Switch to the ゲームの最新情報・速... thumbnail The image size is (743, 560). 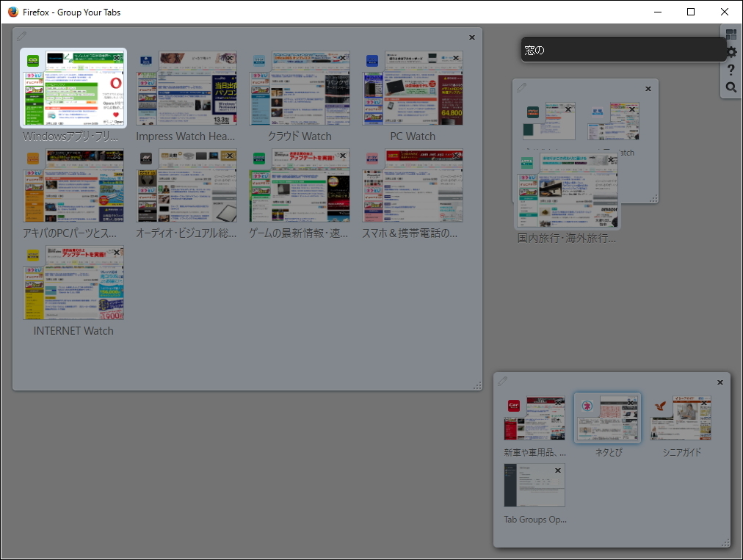click(300, 185)
